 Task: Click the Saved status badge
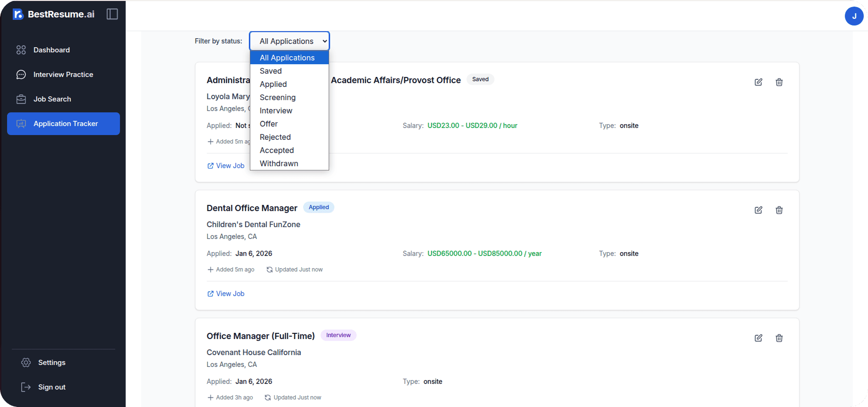[480, 79]
